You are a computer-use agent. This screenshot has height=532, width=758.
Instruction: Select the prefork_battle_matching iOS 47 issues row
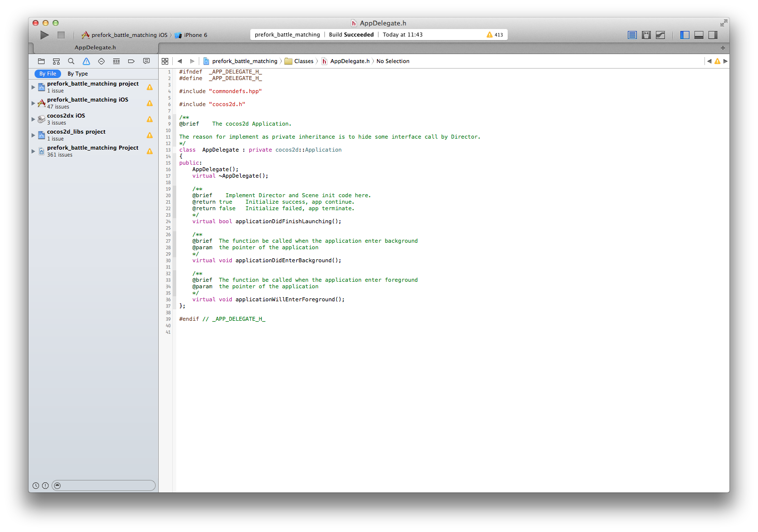(93, 103)
